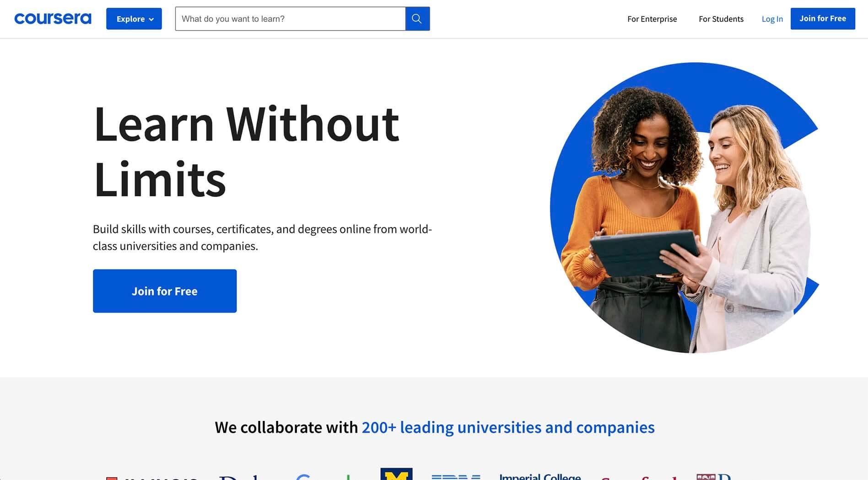Open the IBM partner logo

(x=456, y=477)
